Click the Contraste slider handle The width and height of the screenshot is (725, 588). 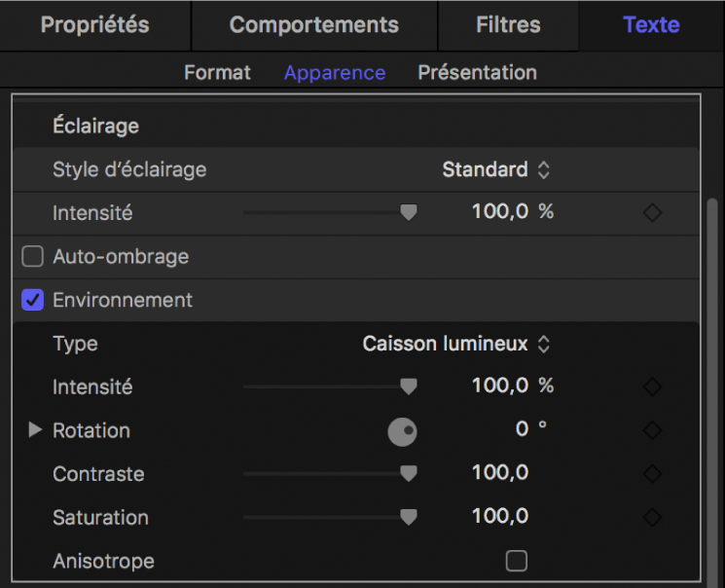409,474
